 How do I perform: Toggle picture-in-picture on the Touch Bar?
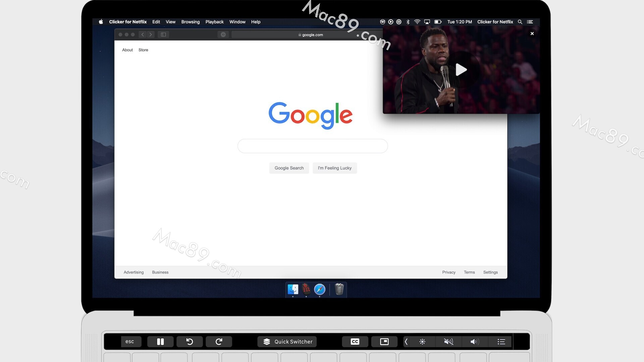pyautogui.click(x=384, y=342)
